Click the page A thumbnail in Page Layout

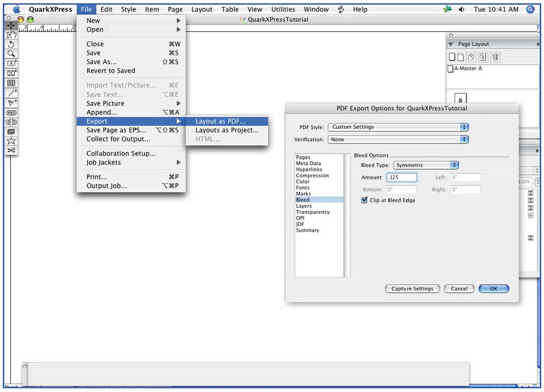460,98
